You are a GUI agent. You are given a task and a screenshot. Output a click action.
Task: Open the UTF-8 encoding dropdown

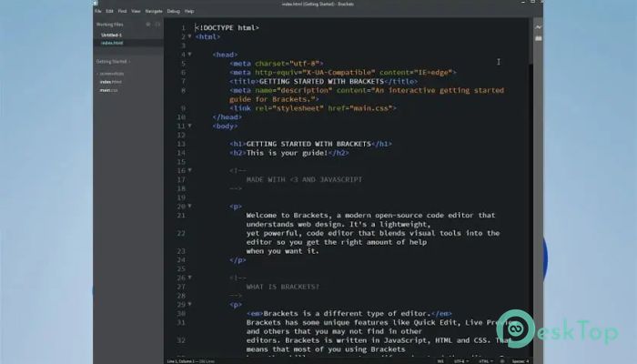click(461, 360)
